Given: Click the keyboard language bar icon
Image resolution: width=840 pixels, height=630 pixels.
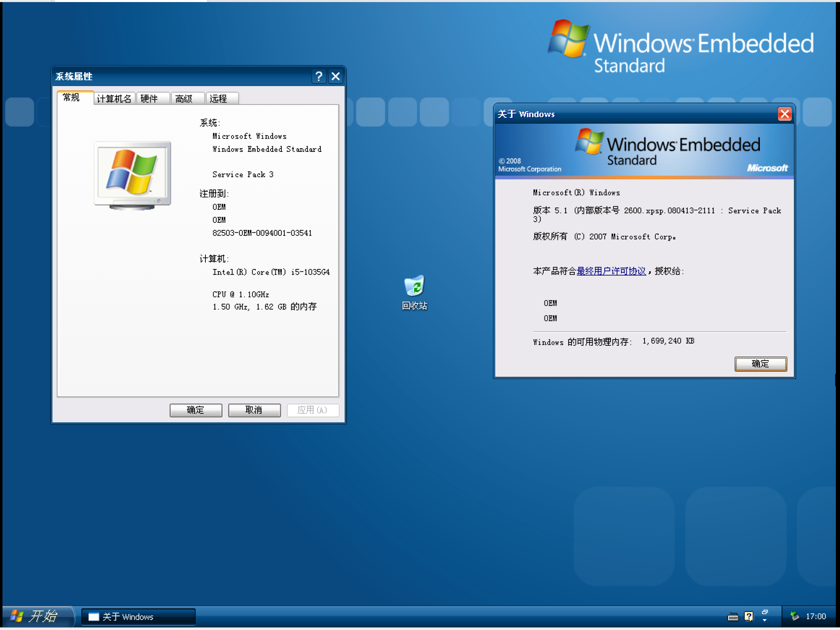Looking at the screenshot, I should point(733,617).
